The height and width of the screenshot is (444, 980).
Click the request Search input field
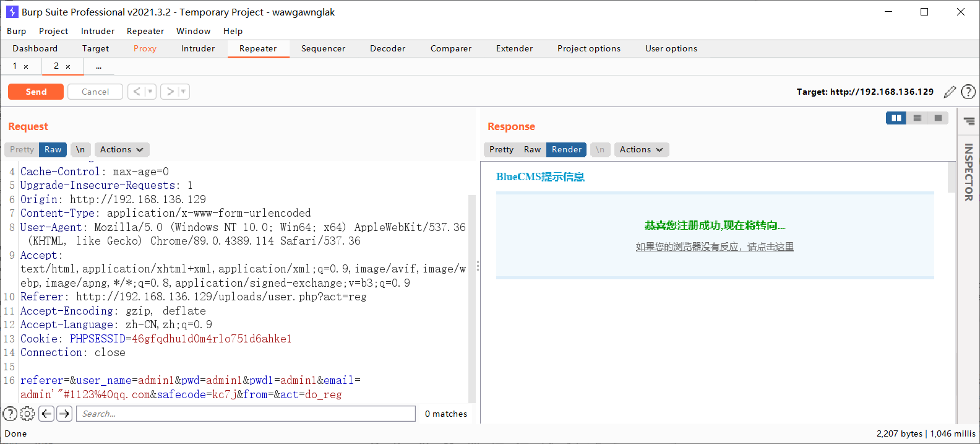coord(246,414)
